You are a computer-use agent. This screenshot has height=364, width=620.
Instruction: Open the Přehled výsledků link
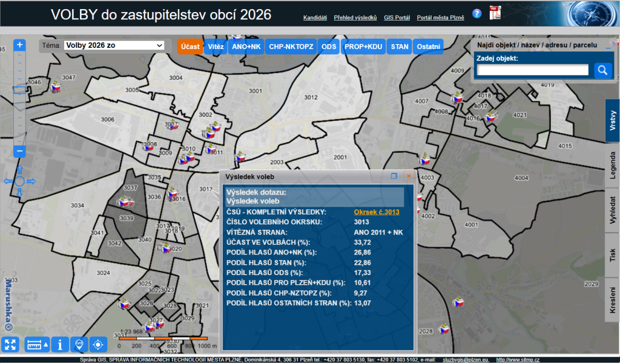click(355, 18)
